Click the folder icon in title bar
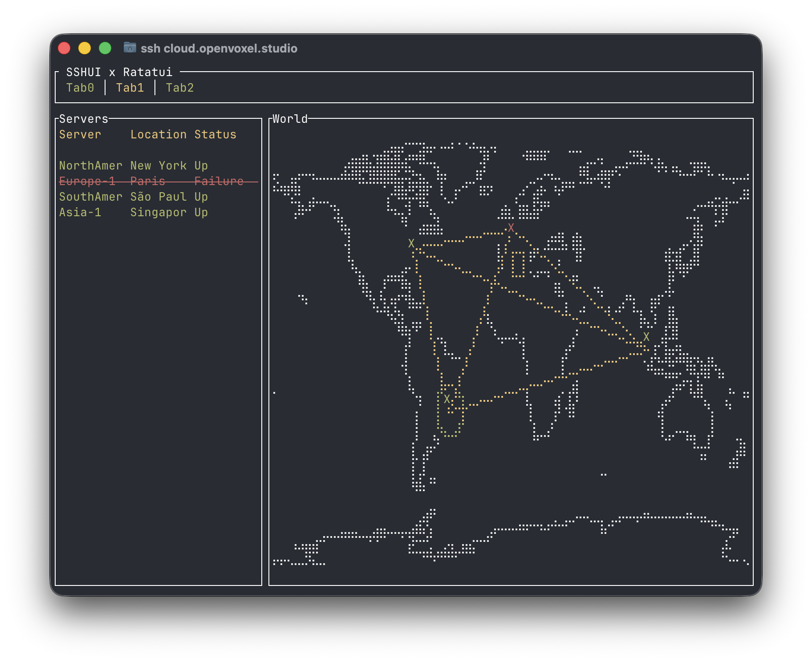This screenshot has height=662, width=812. (130, 48)
